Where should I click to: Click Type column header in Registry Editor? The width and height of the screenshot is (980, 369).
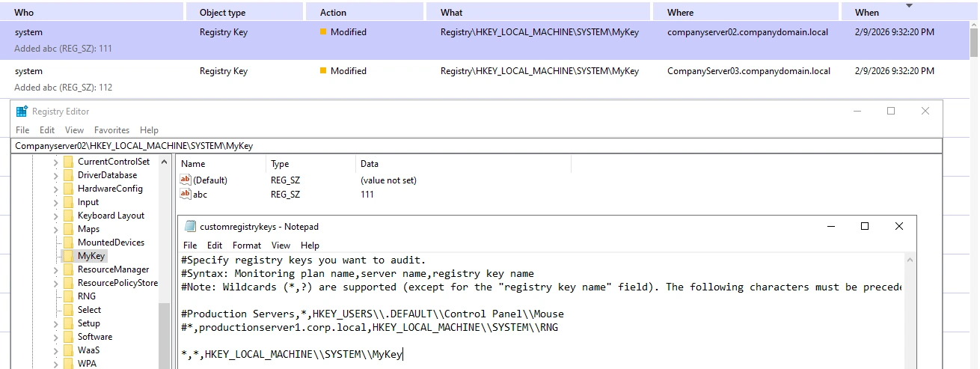tap(310, 164)
